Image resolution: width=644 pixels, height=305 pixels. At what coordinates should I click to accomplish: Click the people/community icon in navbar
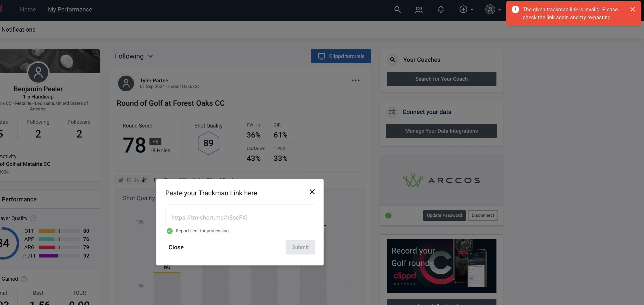pos(418,9)
